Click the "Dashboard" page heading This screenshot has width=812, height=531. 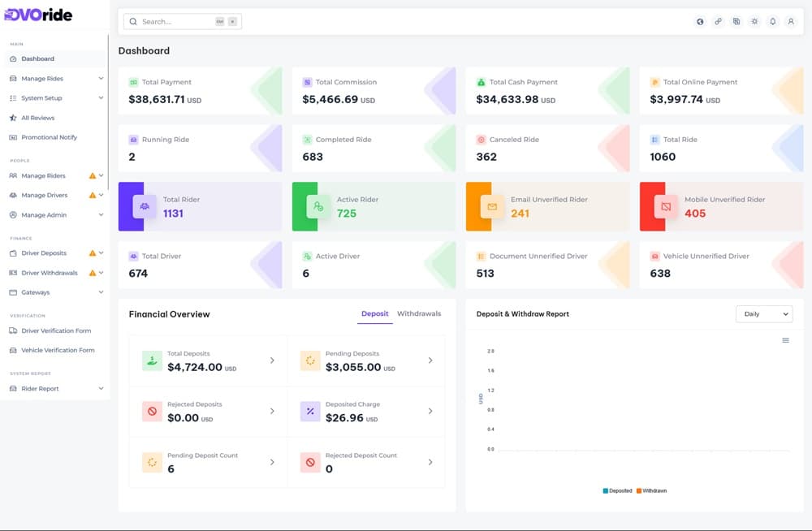tap(144, 51)
